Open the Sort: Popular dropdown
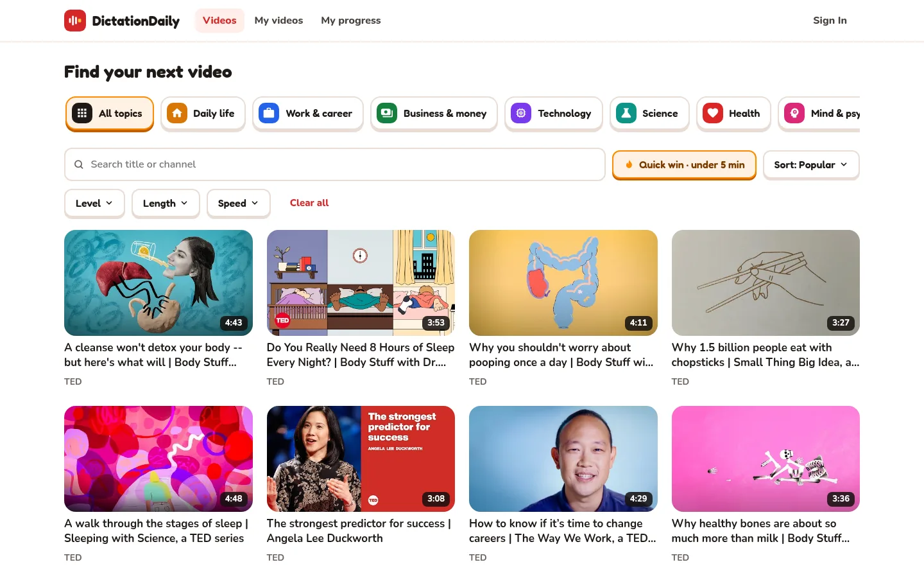The width and height of the screenshot is (924, 578). 811,165
